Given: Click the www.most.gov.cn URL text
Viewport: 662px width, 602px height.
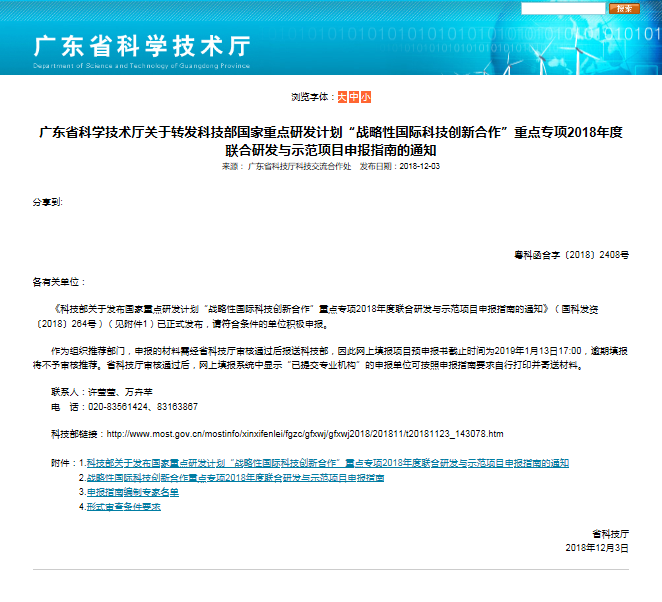Looking at the screenshot, I should coord(305,434).
